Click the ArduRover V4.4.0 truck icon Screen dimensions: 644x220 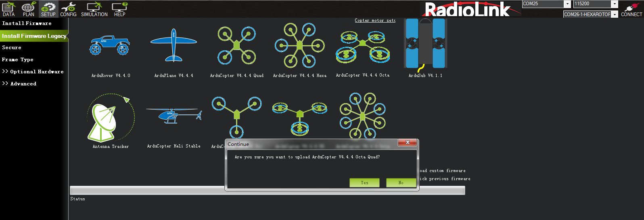pos(110,46)
